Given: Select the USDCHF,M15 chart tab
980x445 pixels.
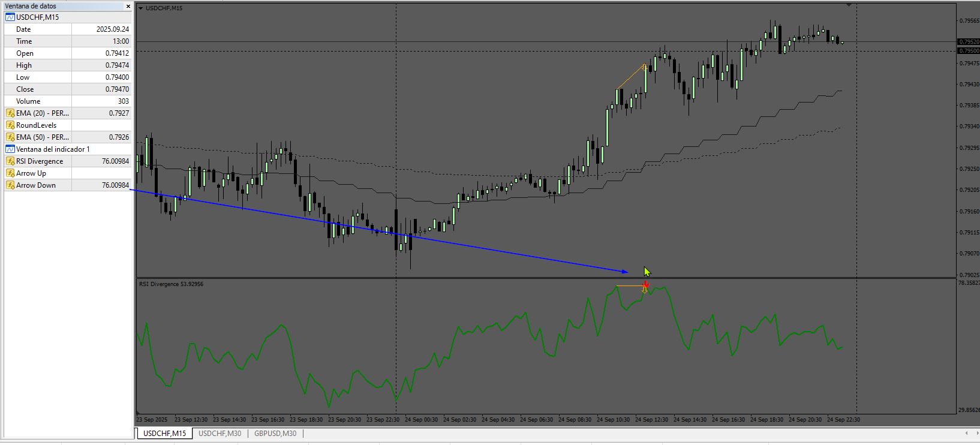Looking at the screenshot, I should click(165, 434).
